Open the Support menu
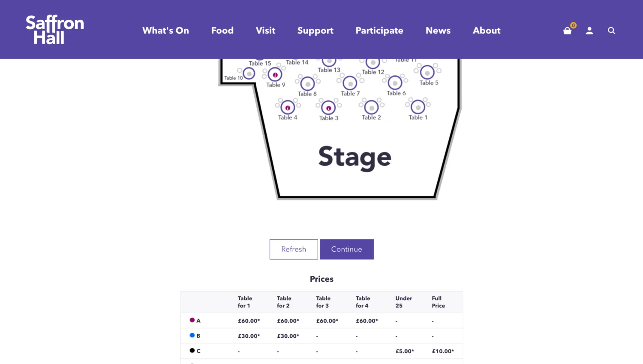 [315, 30]
